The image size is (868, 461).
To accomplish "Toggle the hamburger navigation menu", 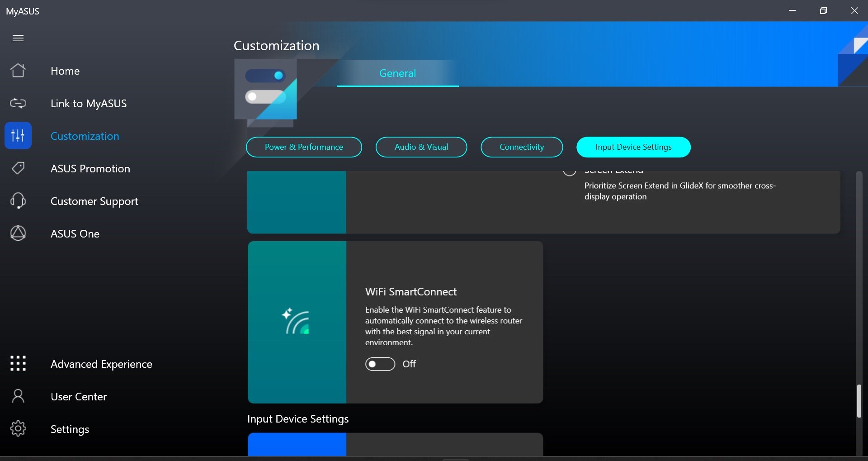I will pyautogui.click(x=18, y=38).
